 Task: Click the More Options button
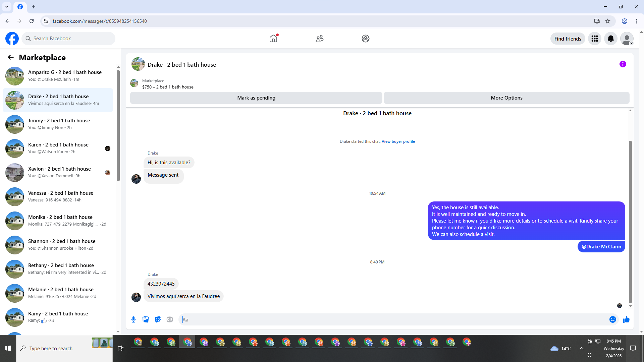(x=506, y=98)
